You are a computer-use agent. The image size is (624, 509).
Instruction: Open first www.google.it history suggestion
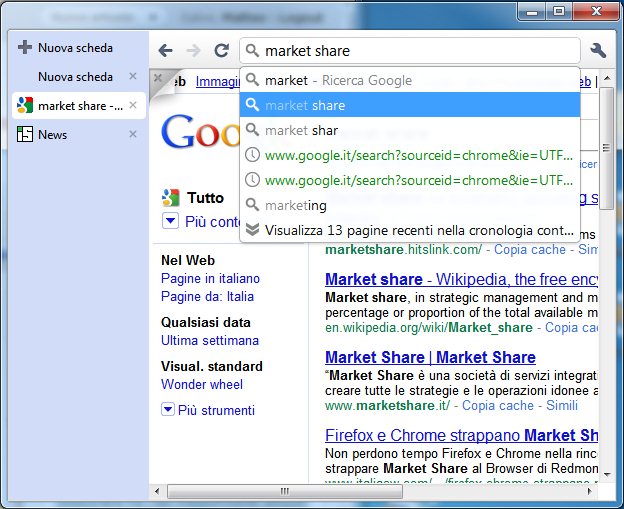[410, 155]
